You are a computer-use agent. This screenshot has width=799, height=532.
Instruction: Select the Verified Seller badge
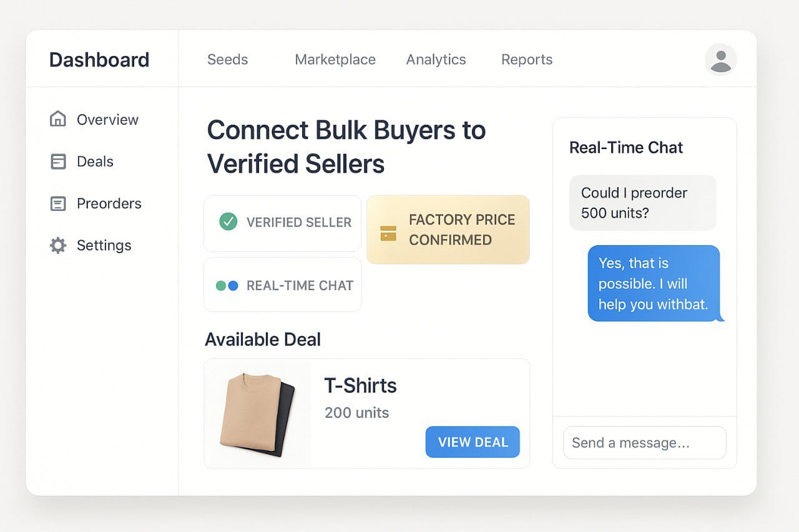tap(282, 223)
